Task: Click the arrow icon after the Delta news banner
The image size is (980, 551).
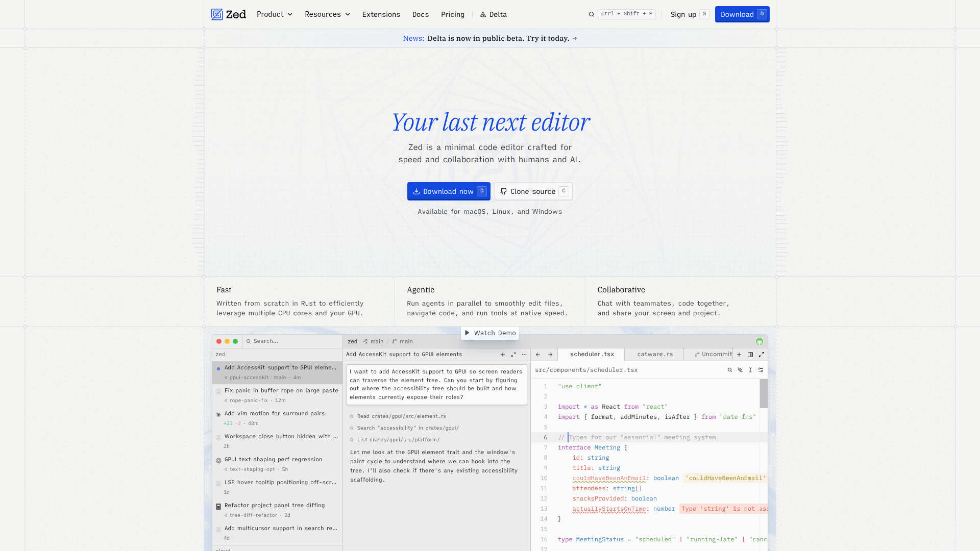Action: 575,38
